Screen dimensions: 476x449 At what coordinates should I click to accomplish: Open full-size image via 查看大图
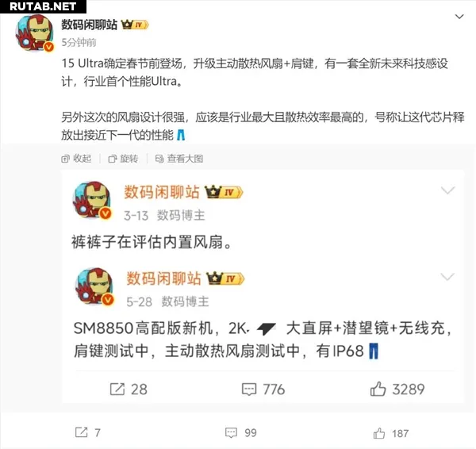click(179, 159)
